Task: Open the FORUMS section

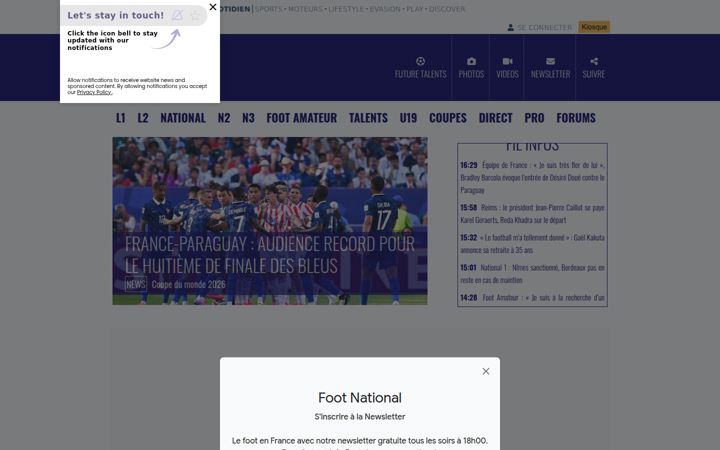Action: coord(576,118)
